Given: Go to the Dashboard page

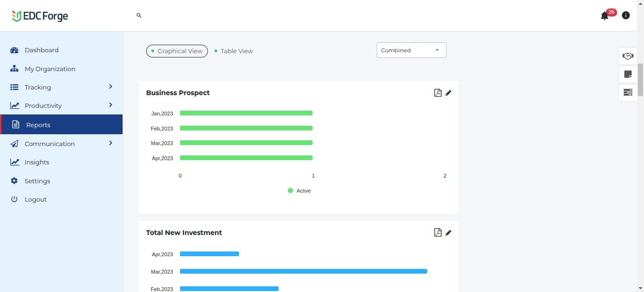Looking at the screenshot, I should coord(41,50).
